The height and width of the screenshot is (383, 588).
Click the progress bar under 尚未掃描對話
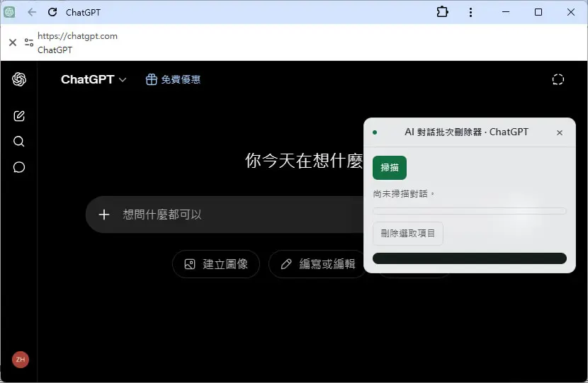pos(469,211)
